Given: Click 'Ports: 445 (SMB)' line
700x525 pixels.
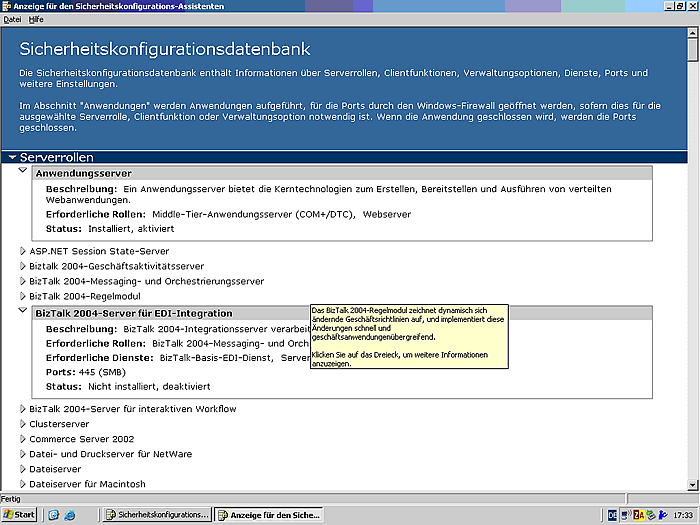Looking at the screenshot, I should click(x=86, y=372).
